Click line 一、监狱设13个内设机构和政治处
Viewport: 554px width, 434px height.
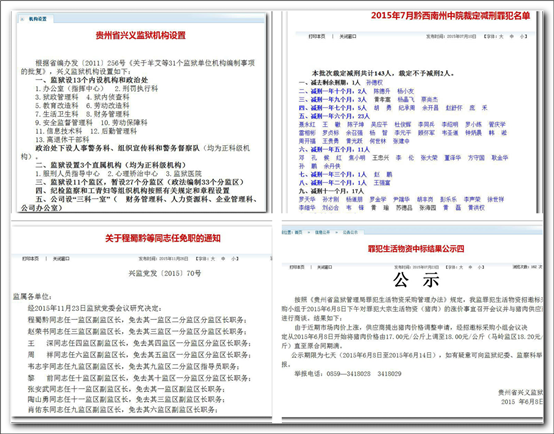click(x=92, y=80)
